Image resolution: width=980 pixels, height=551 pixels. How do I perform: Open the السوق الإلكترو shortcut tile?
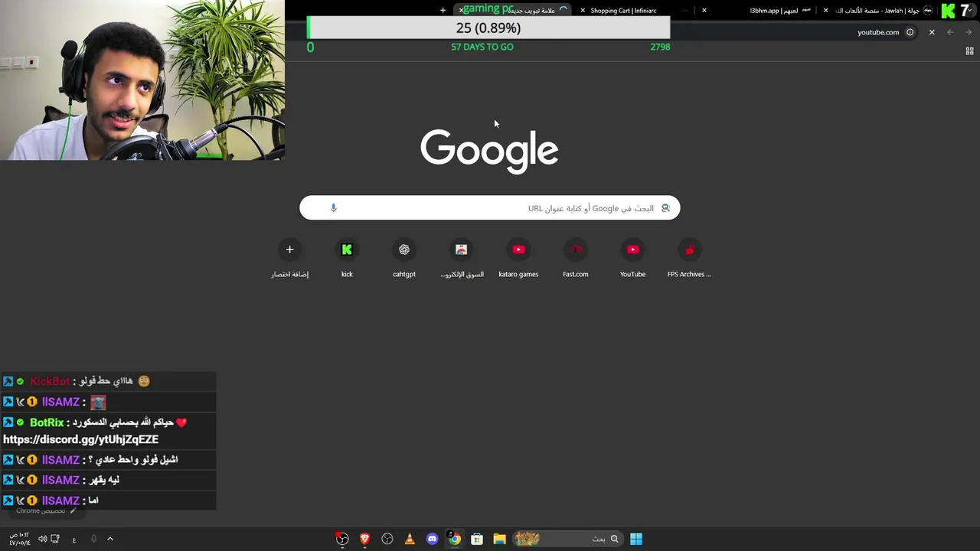(462, 259)
